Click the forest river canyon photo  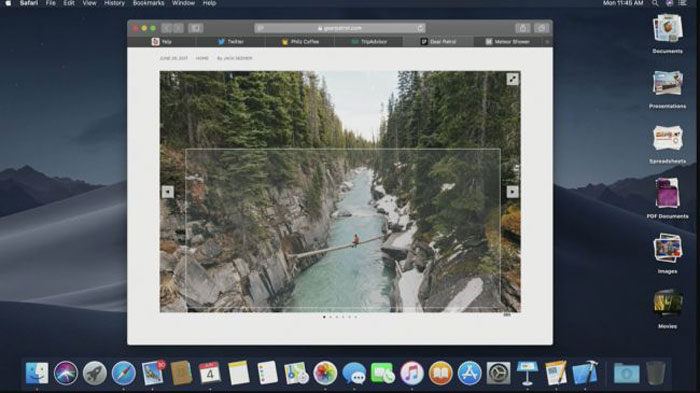click(340, 192)
